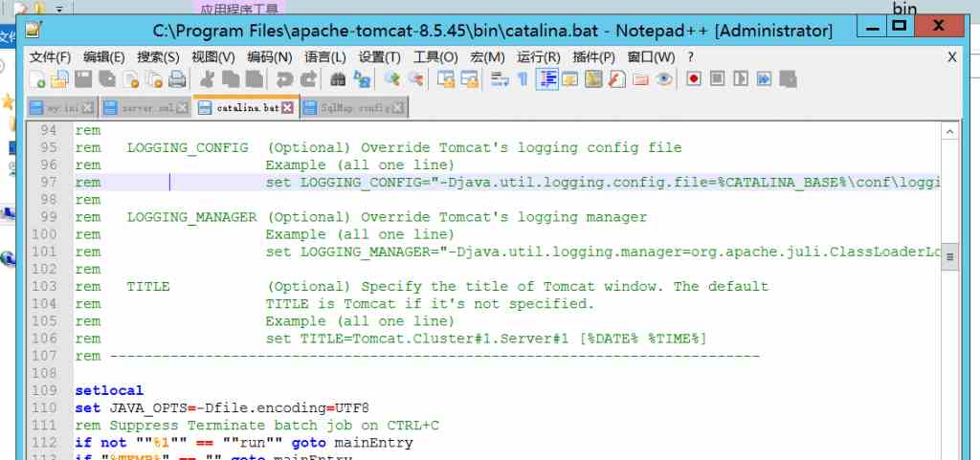Image resolution: width=980 pixels, height=460 pixels.
Task: Toggle synchronized vertical scrolling icon
Action: tap(446, 79)
